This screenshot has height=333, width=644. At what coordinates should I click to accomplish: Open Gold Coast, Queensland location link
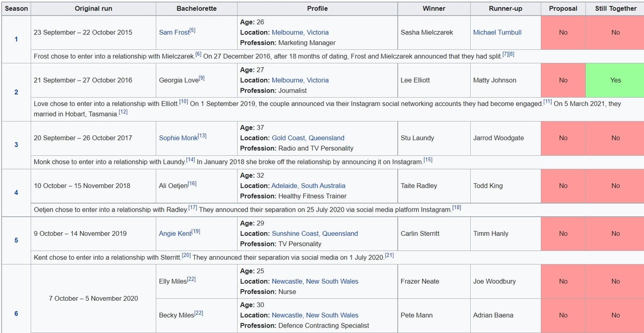point(308,138)
